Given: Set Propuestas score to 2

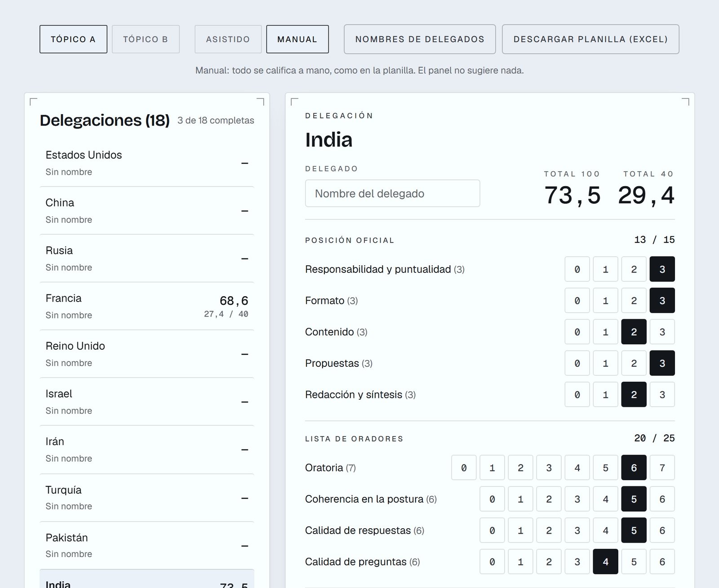Looking at the screenshot, I should (634, 363).
